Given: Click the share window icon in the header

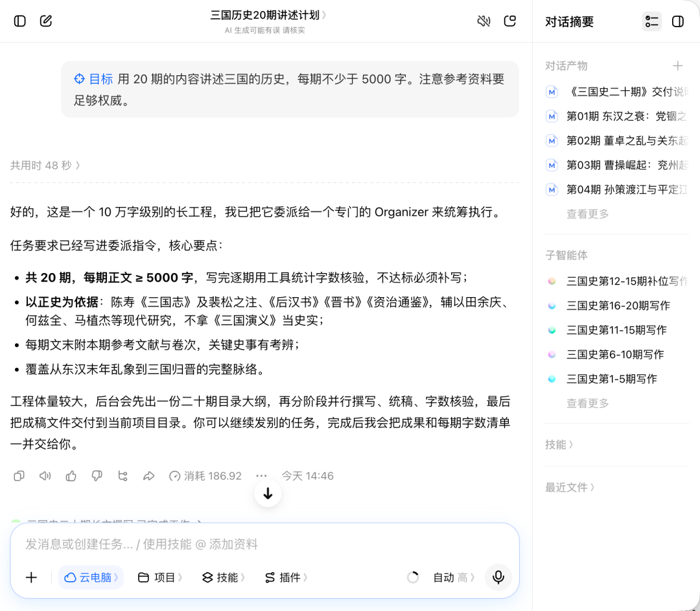Looking at the screenshot, I should [510, 21].
